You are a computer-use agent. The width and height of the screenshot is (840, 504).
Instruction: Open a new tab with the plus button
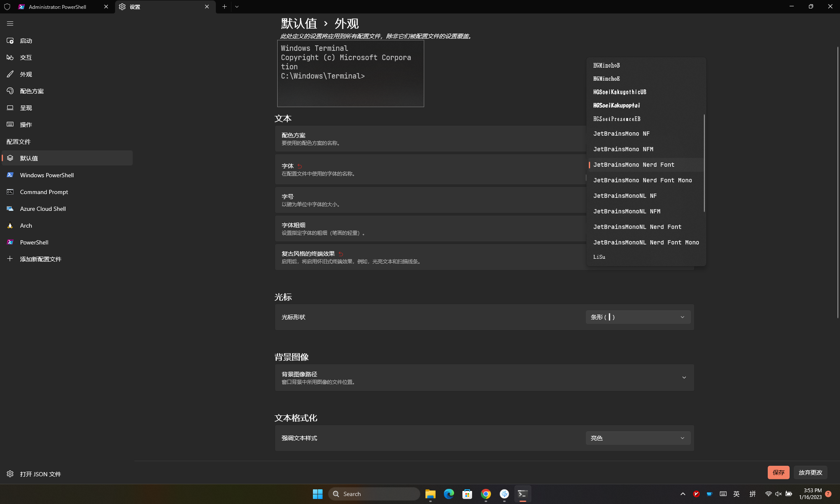point(224,7)
